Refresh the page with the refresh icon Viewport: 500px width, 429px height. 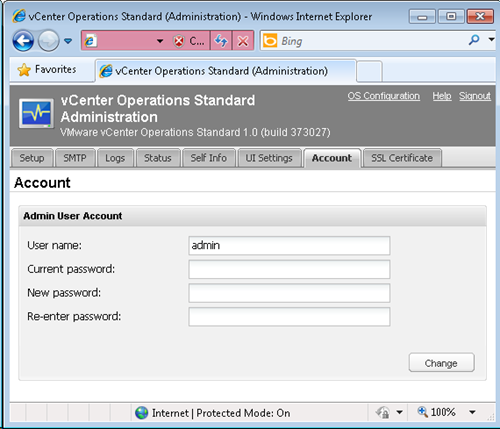coord(221,41)
